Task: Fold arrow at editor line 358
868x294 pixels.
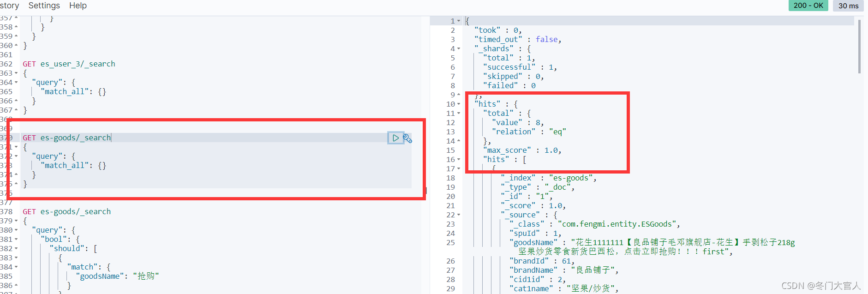Action: (16, 27)
